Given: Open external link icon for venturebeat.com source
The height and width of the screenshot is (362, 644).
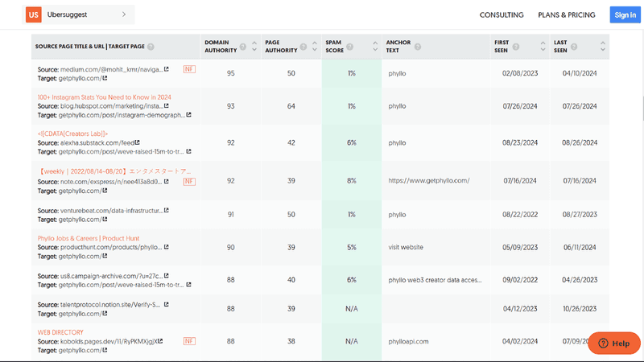Looking at the screenshot, I should 167,210.
